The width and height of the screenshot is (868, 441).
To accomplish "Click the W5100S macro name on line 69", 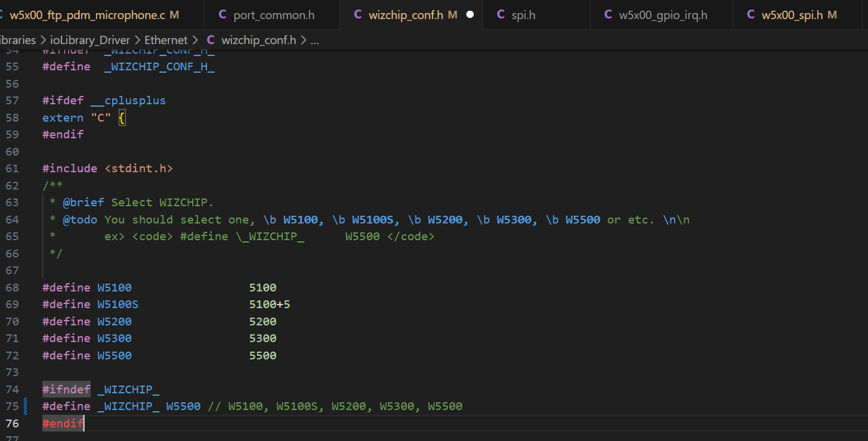I will [118, 304].
